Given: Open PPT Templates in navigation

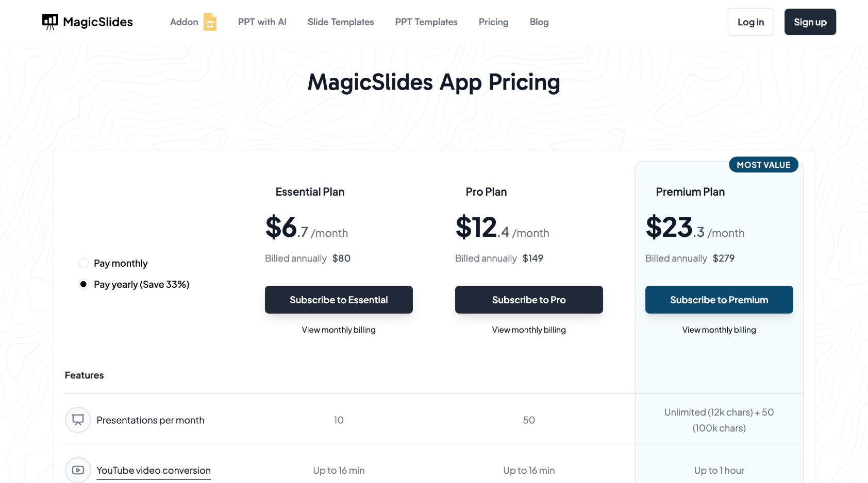Looking at the screenshot, I should click(426, 22).
